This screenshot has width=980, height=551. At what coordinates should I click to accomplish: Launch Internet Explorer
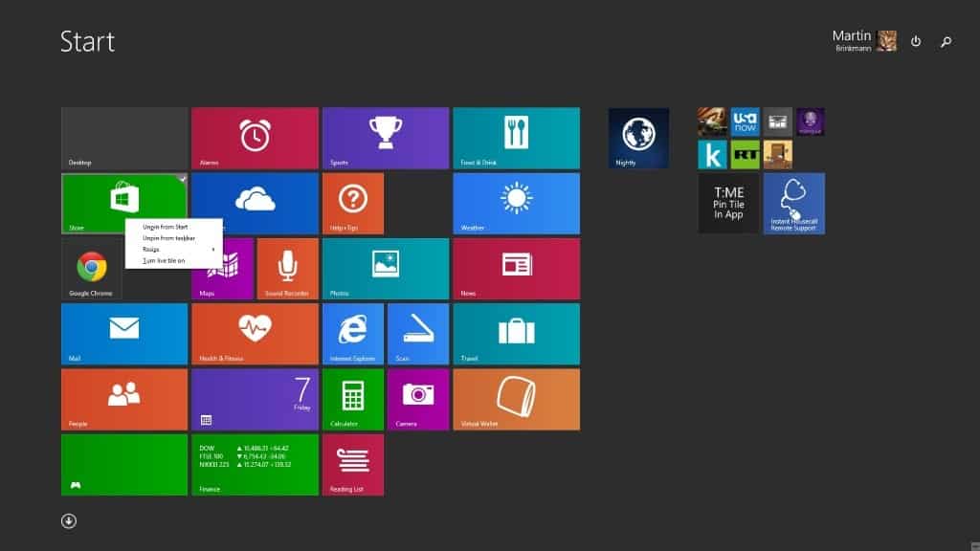point(352,333)
